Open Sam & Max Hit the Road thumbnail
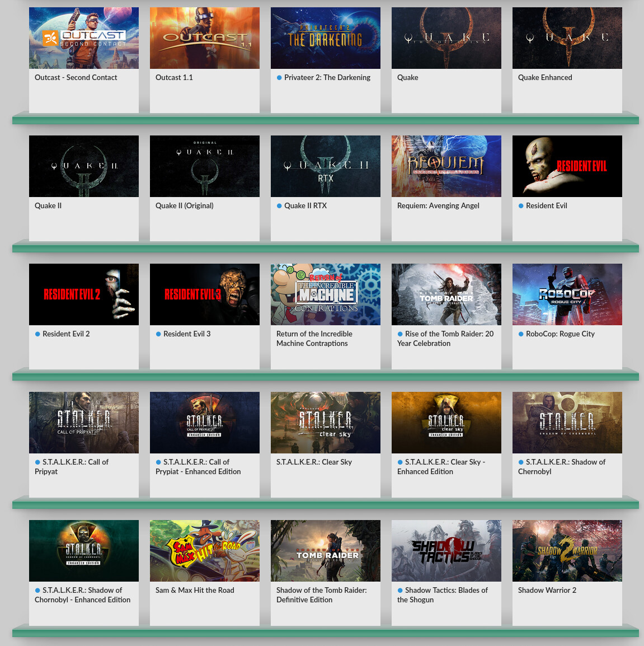 pos(205,551)
